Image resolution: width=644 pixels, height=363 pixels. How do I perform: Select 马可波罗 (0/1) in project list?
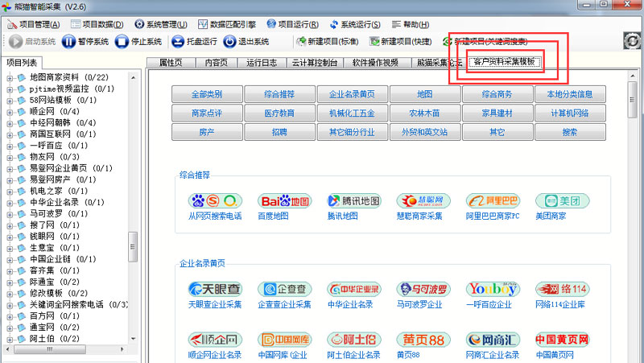click(x=59, y=214)
